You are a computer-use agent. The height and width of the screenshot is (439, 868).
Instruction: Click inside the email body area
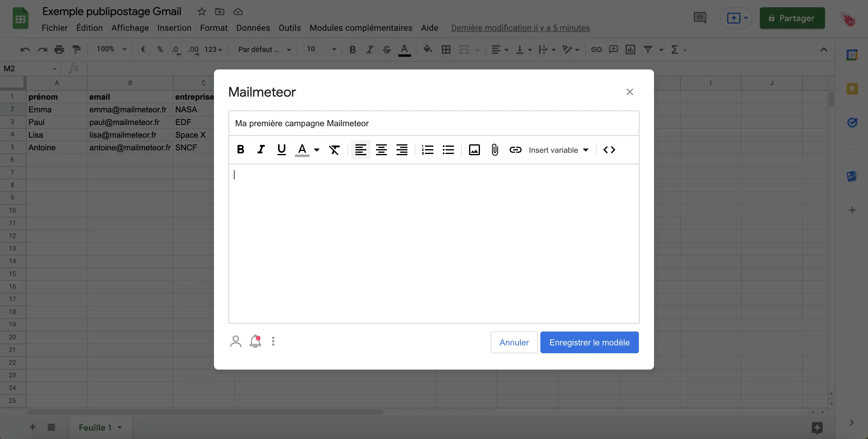[x=434, y=243]
